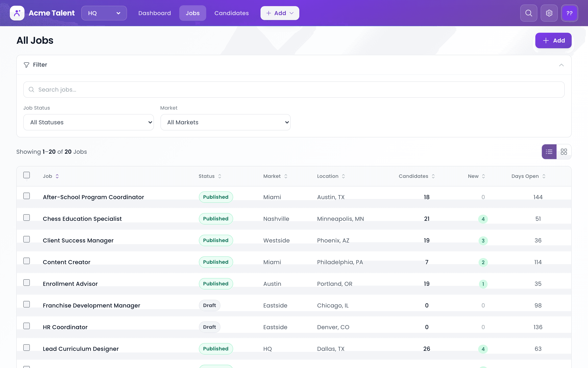This screenshot has width=588, height=368.
Task: Sort by Days Open column arrows
Action: click(x=544, y=176)
